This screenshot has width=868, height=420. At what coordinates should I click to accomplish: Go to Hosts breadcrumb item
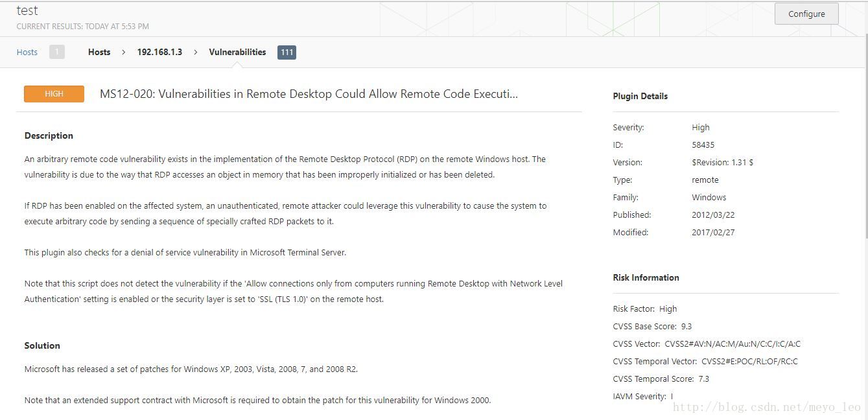tap(99, 52)
